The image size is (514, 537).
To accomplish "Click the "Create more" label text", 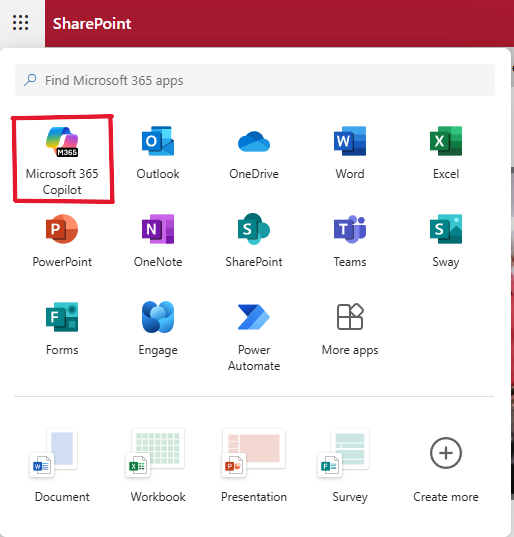I will click(446, 497).
